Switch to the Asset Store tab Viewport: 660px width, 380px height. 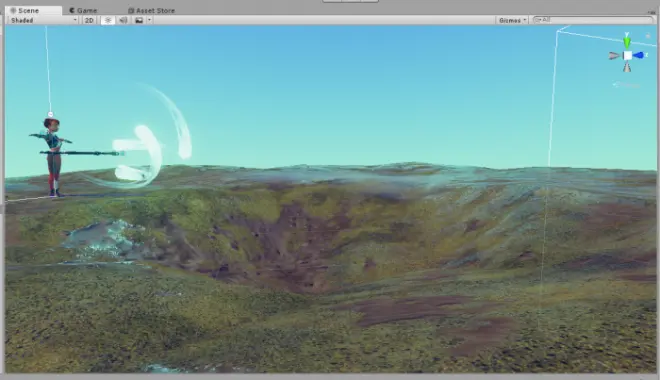click(x=152, y=10)
